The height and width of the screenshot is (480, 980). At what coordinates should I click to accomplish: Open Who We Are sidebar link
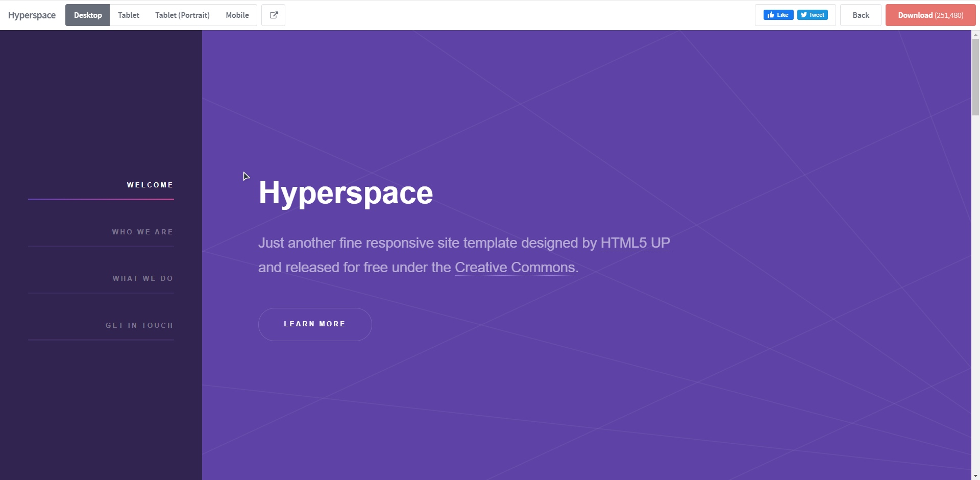coord(142,232)
